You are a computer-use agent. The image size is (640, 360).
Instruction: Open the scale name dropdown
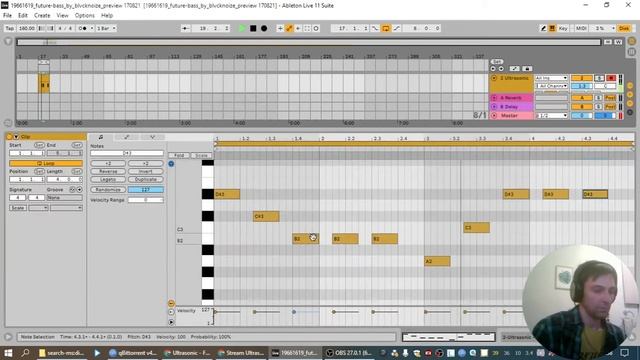tap(66, 208)
